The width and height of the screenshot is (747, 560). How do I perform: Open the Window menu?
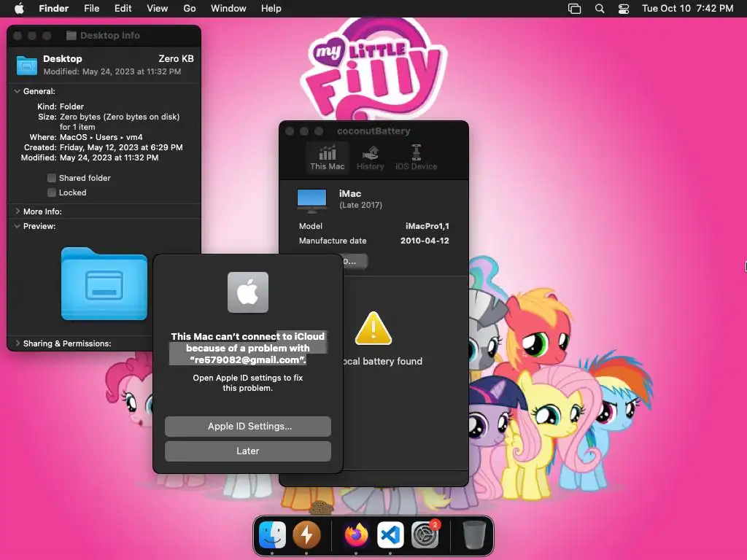click(228, 8)
